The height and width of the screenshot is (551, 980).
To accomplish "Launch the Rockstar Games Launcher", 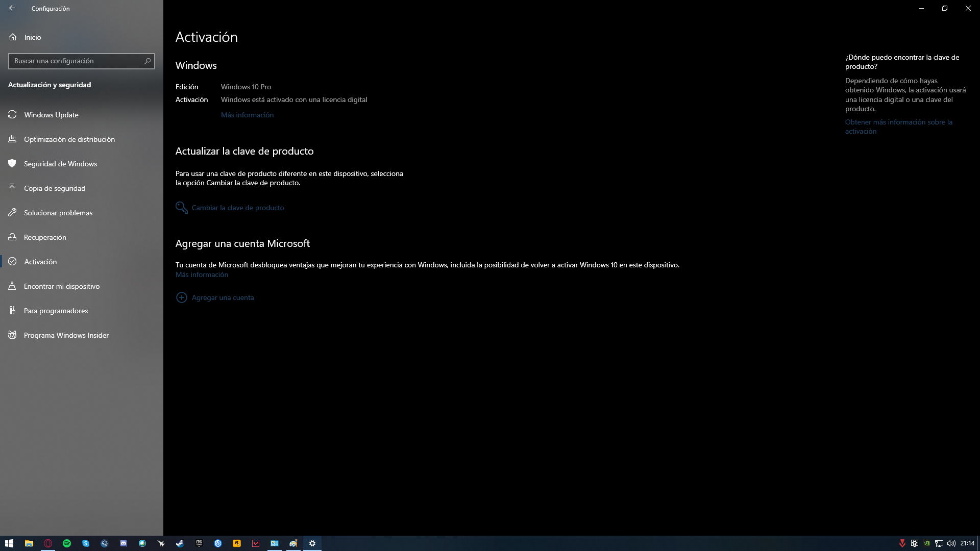I will pos(237,543).
